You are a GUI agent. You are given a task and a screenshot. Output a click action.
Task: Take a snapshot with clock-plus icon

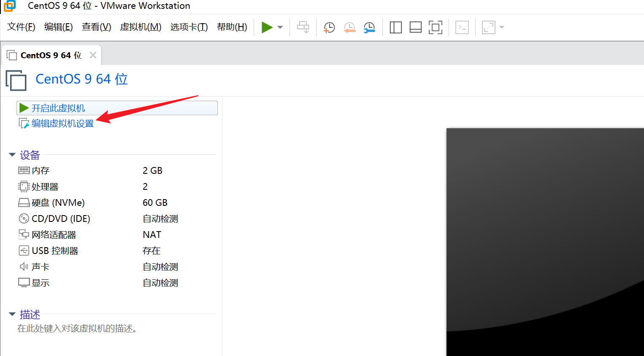point(329,27)
